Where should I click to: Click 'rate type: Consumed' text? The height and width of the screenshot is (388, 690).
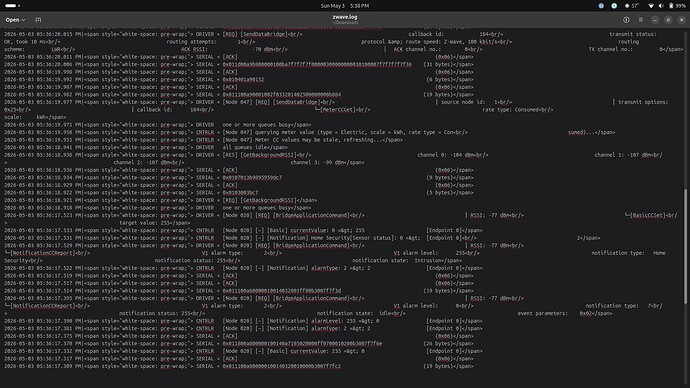512,110
